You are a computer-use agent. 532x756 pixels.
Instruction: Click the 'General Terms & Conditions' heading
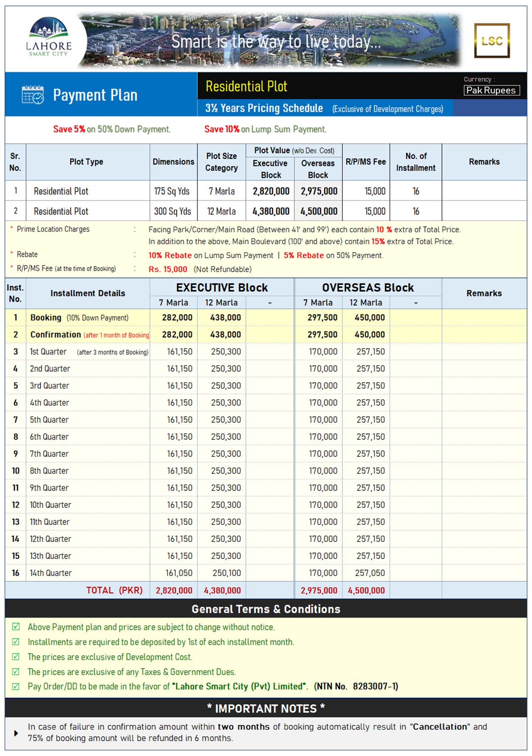tap(266, 609)
